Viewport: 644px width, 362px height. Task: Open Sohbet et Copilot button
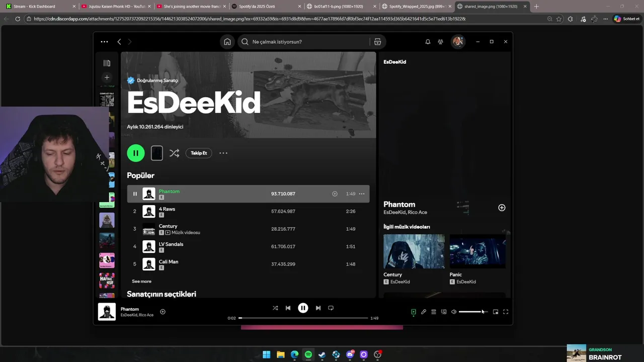(x=627, y=19)
